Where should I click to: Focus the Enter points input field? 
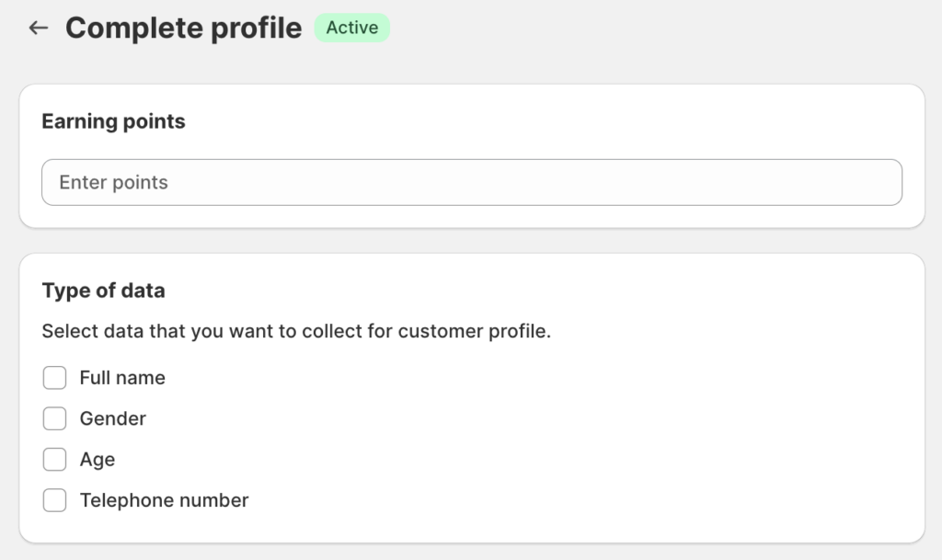471,182
